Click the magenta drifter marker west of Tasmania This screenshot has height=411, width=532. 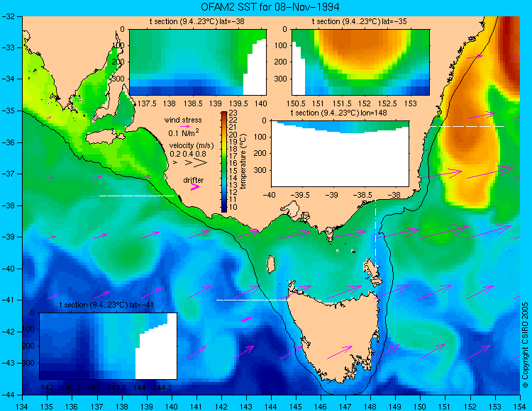tap(247, 319)
